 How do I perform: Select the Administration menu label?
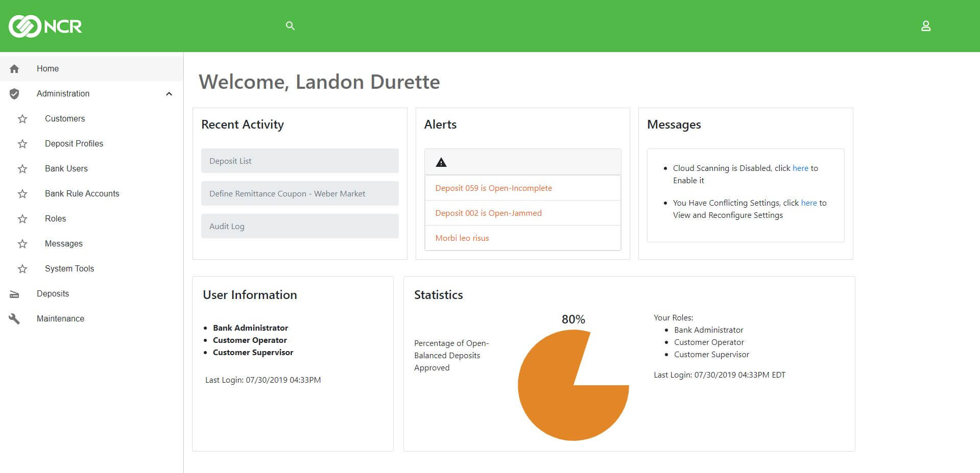[x=63, y=93]
